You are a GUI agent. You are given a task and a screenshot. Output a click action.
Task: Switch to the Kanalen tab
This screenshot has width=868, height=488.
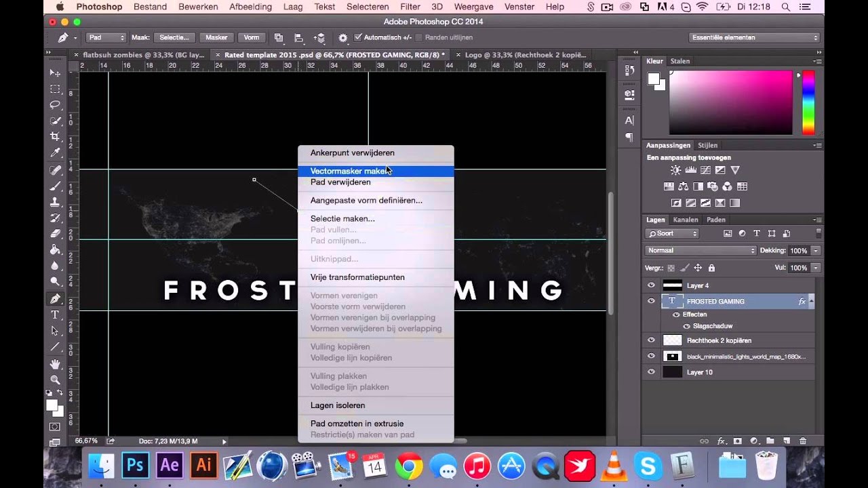[x=686, y=220]
